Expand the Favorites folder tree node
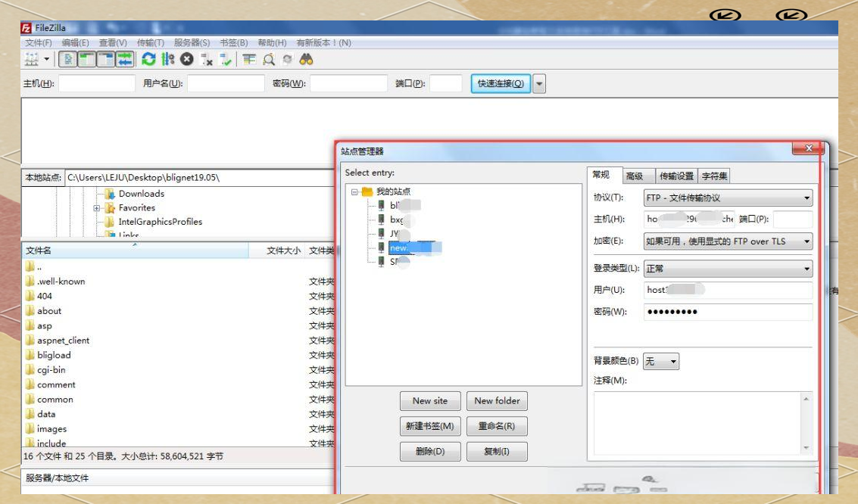This screenshot has width=858, height=504. [x=97, y=208]
